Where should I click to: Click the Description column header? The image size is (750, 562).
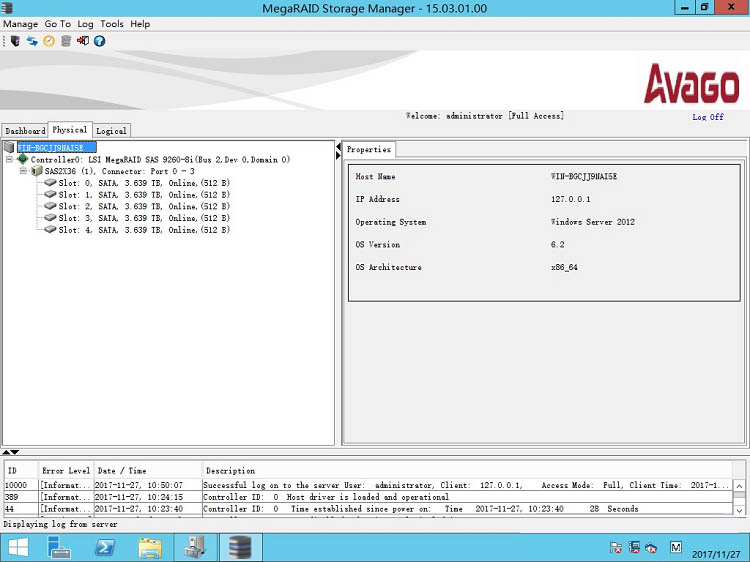pyautogui.click(x=467, y=471)
